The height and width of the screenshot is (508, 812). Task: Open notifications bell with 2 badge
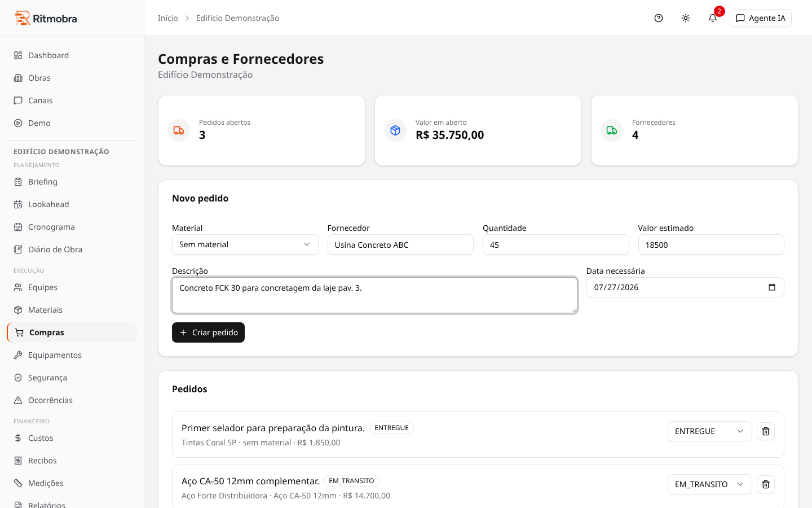713,18
